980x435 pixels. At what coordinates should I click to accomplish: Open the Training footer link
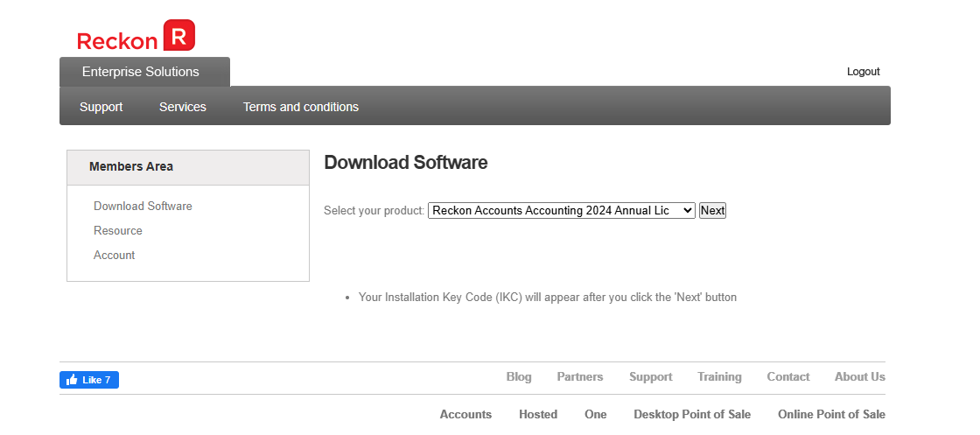tap(719, 377)
